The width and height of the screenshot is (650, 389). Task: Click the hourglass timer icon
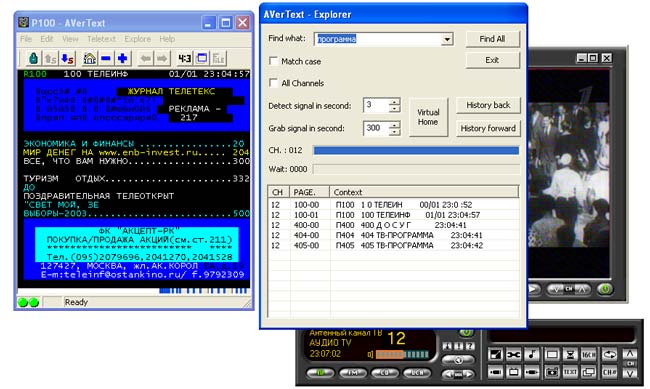click(570, 355)
